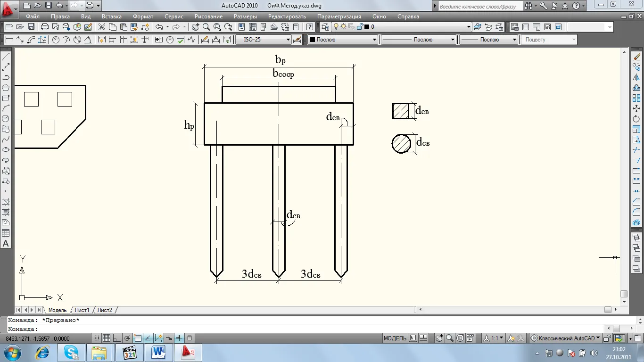644x362 pixels.
Task: Expand the quick access toolbar customize arrow
Action: 99,6
